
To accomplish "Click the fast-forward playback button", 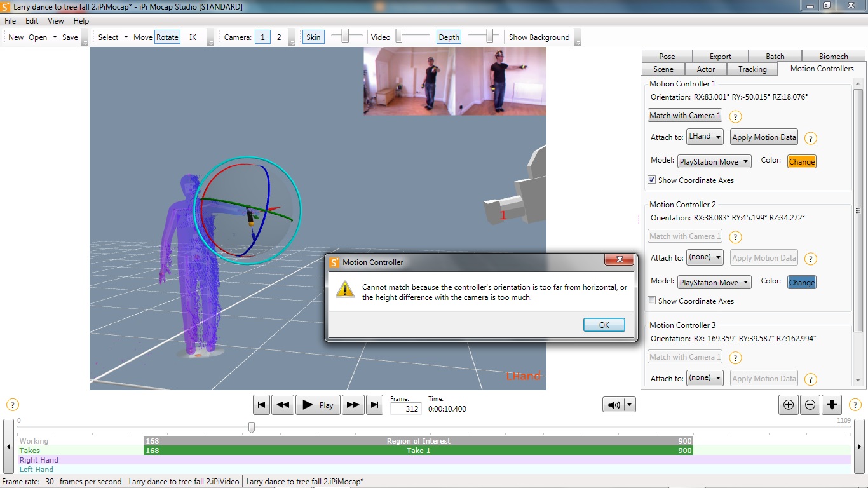I will coord(353,405).
